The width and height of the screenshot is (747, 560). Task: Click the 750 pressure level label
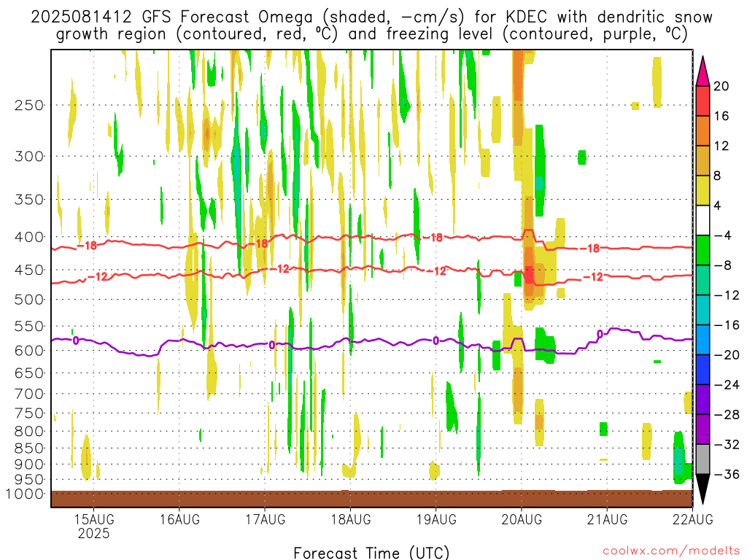tap(29, 413)
